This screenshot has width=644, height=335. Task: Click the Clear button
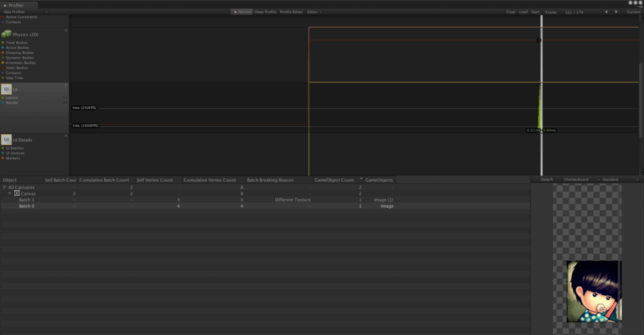511,12
